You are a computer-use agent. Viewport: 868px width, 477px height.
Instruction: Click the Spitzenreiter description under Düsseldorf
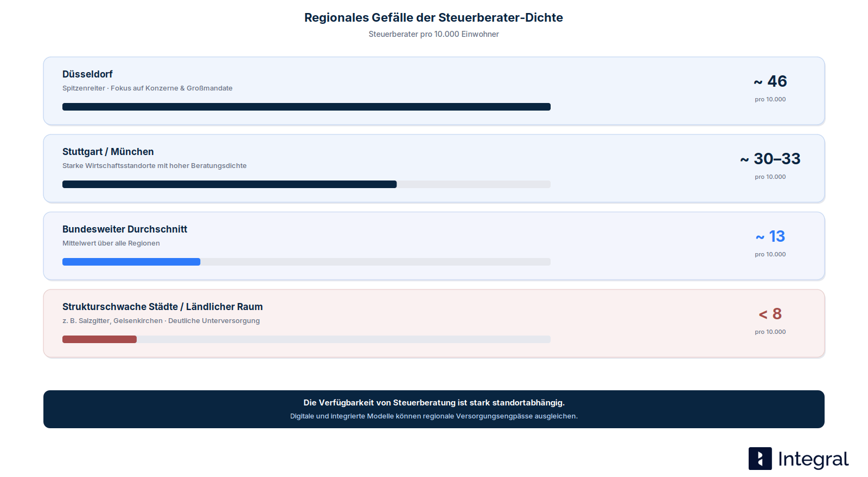tap(148, 88)
